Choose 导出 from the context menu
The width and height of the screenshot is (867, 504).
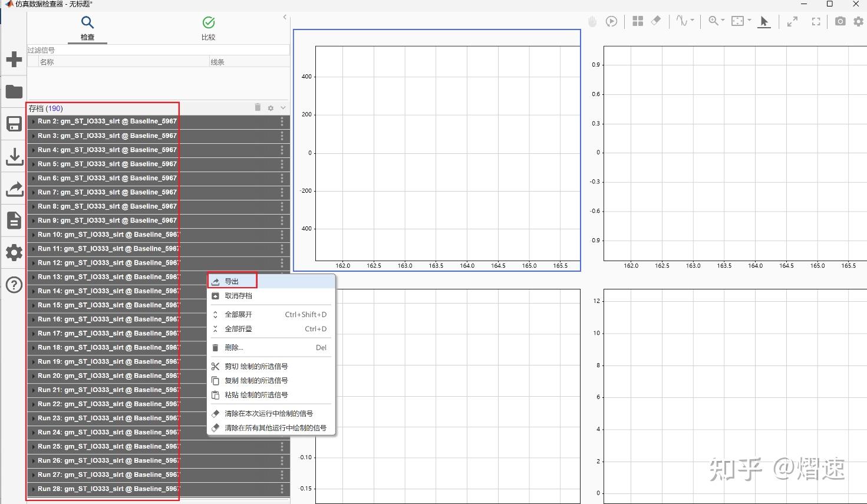[x=232, y=281]
